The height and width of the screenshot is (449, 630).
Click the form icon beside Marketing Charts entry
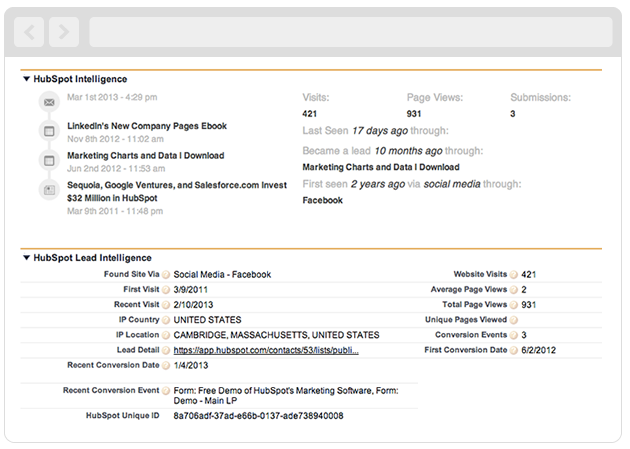49,161
